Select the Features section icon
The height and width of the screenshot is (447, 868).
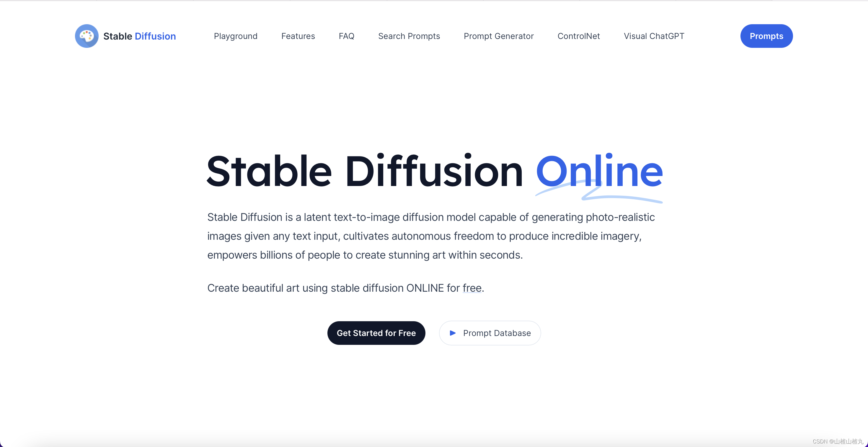pyautogui.click(x=298, y=35)
